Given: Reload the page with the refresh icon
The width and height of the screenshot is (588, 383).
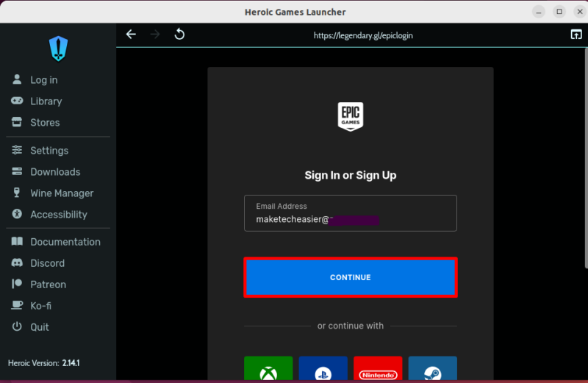Looking at the screenshot, I should pyautogui.click(x=179, y=34).
